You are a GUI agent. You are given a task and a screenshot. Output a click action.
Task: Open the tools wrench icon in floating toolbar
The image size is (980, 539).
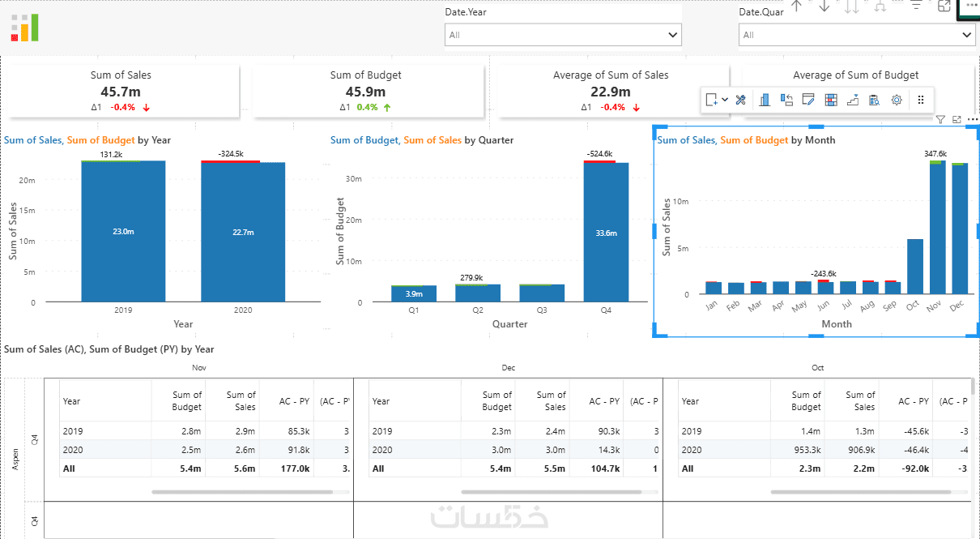740,100
